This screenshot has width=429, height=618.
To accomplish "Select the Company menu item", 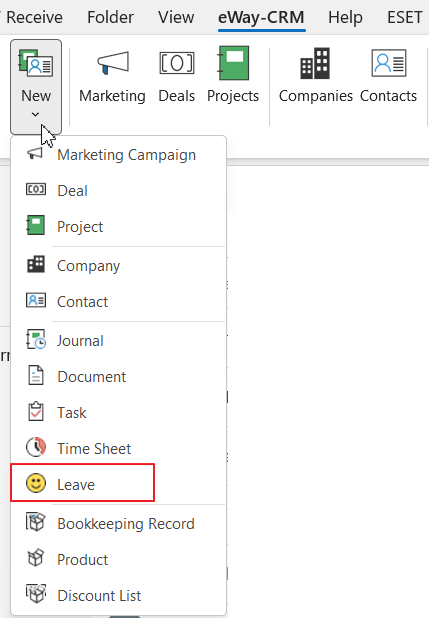I will [x=118, y=266].
